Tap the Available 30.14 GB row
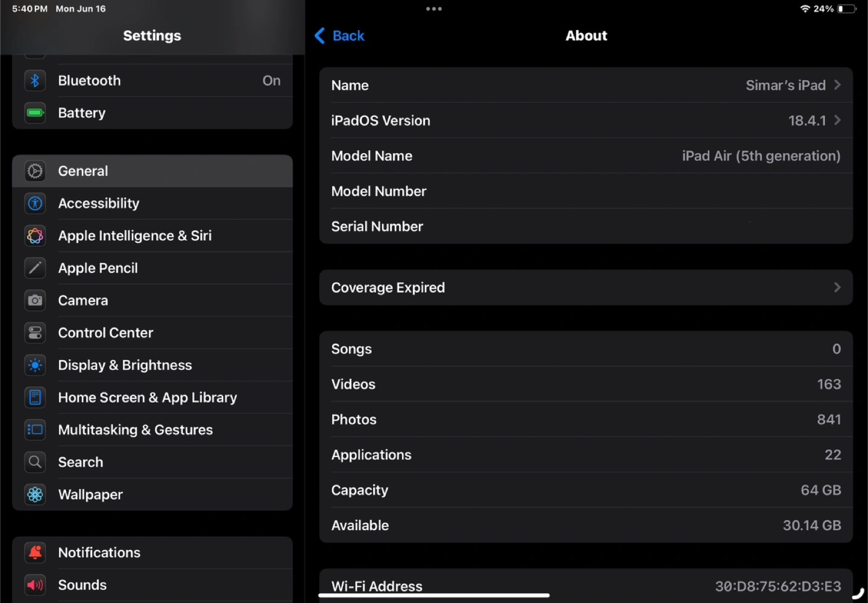This screenshot has height=603, width=868. coord(586,525)
